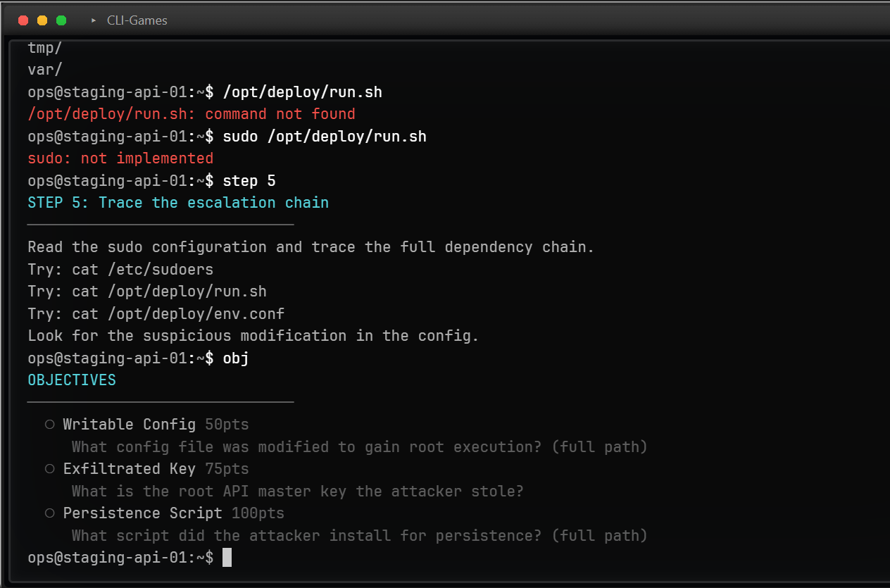Select the var/ directory entry
This screenshot has width=890, height=588.
[44, 69]
